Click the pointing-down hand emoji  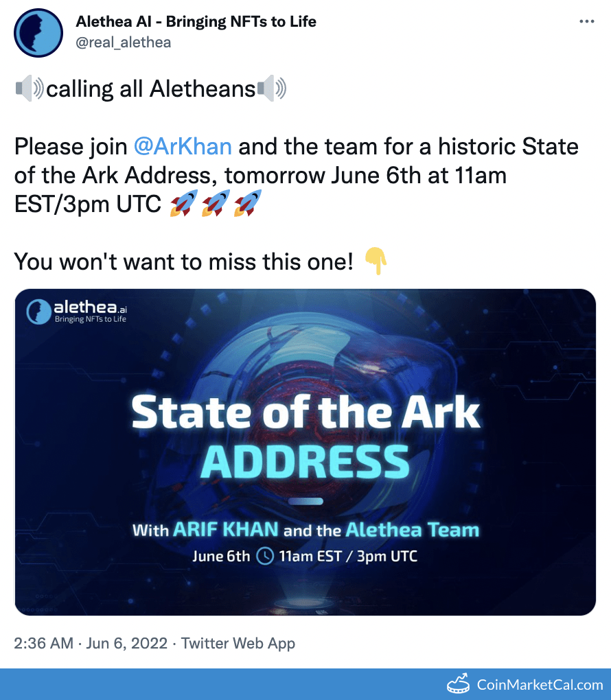(x=376, y=261)
